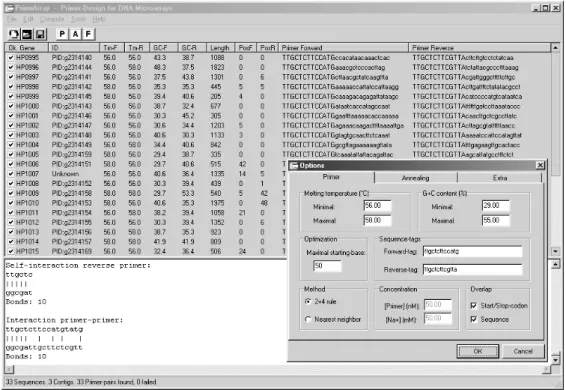Close the Options dialog
This screenshot has height=390, width=566.
(x=540, y=165)
